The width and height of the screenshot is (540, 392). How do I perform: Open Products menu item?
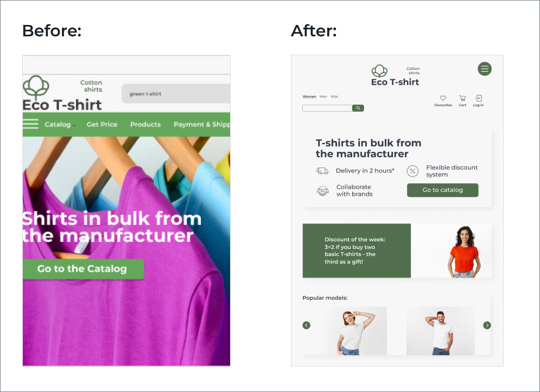[x=145, y=124]
